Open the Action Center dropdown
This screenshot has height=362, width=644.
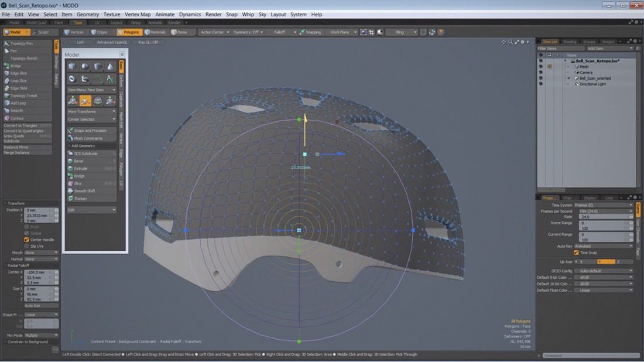(213, 32)
